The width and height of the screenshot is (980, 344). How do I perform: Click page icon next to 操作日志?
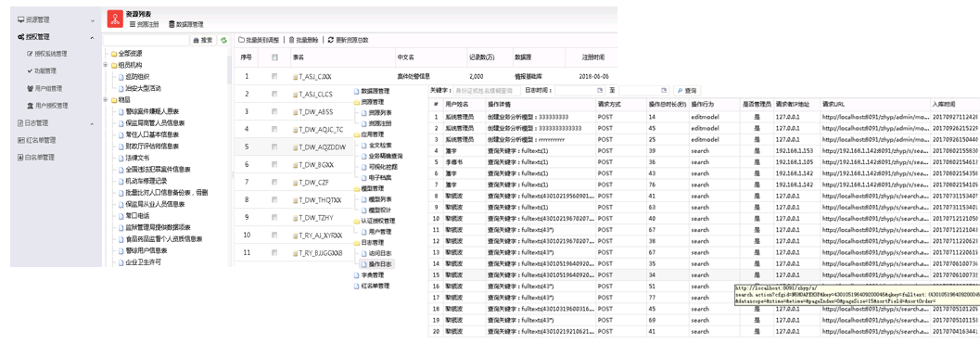[x=363, y=264]
